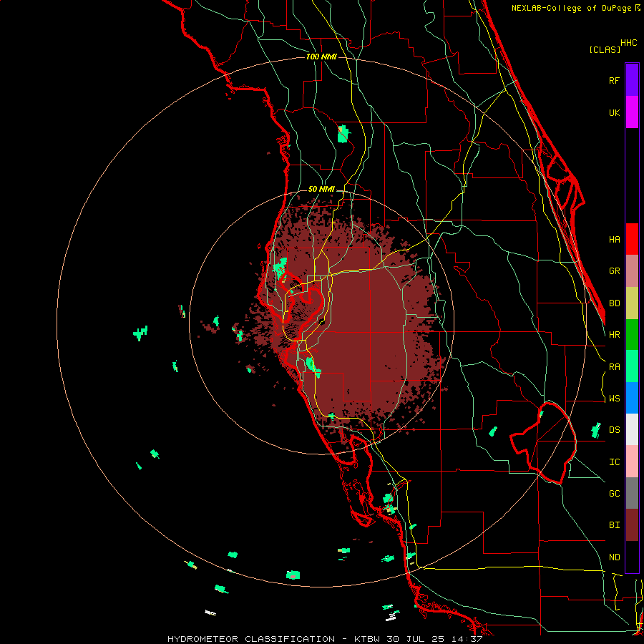The image size is (644, 644).
Task: Click the "50 NMI" range ring label
Action: [x=321, y=190]
